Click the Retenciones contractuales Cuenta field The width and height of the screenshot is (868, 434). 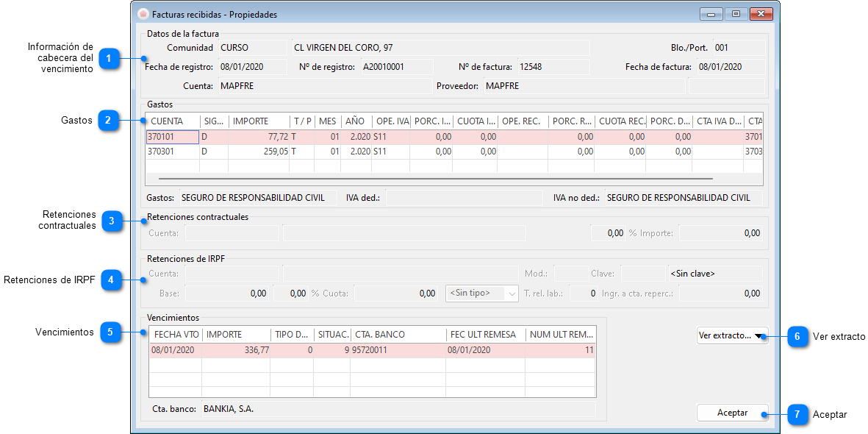[232, 233]
